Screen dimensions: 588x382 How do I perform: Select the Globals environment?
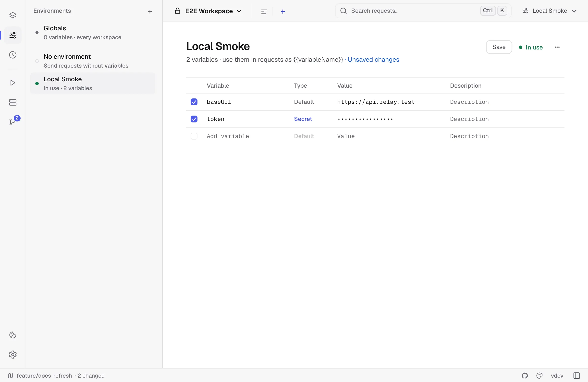tap(93, 32)
